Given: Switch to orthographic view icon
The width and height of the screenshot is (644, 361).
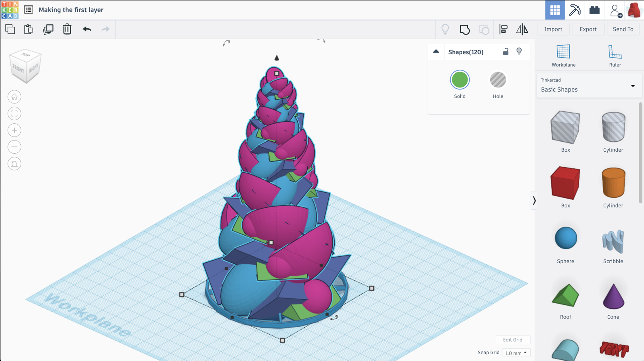Looking at the screenshot, I should [14, 164].
